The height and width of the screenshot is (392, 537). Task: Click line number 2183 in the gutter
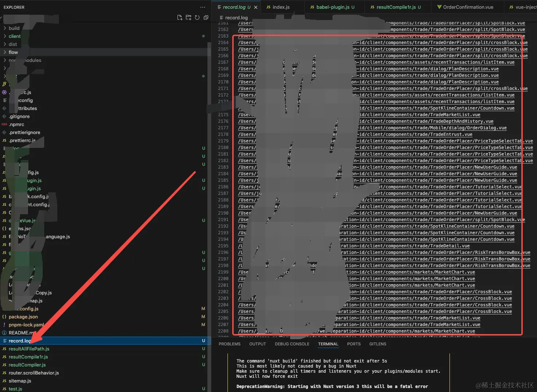point(223,167)
